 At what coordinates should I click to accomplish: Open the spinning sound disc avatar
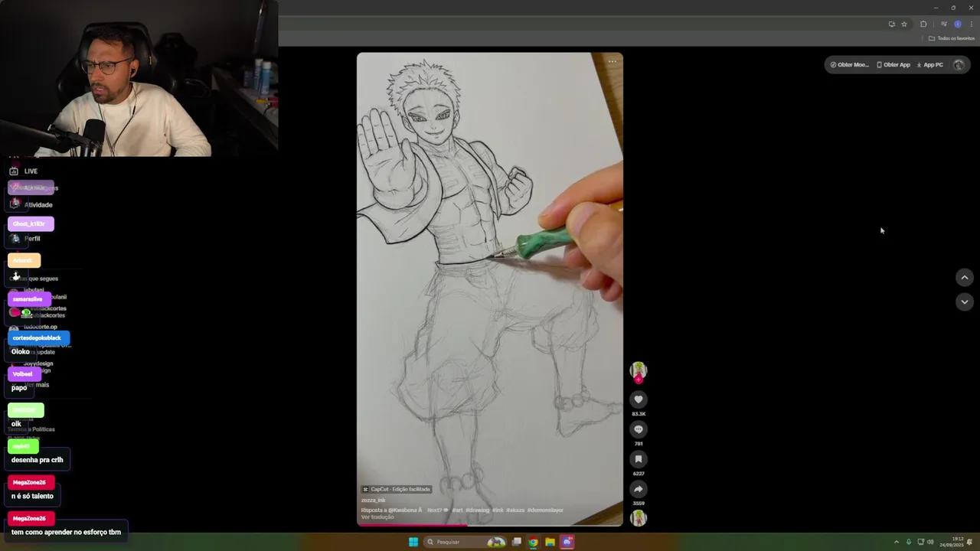pyautogui.click(x=639, y=518)
